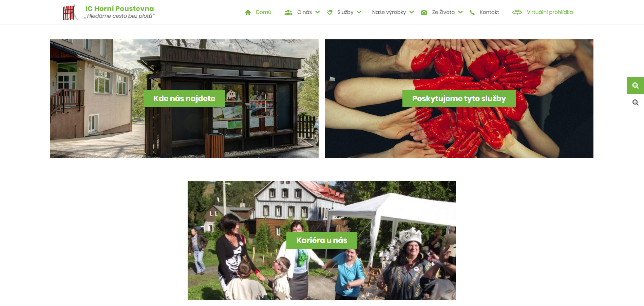Expand the Služby dropdown chevron
Image resolution: width=644 pixels, height=306 pixels.
[x=359, y=12]
